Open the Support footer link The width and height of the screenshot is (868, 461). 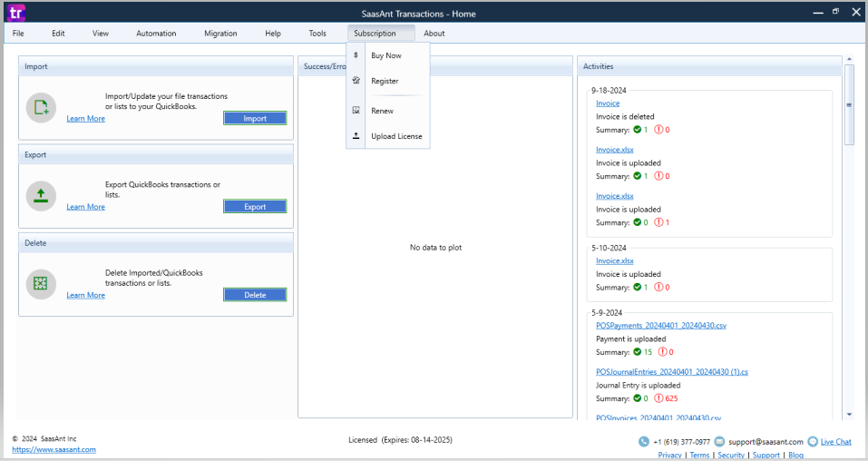[x=766, y=455]
